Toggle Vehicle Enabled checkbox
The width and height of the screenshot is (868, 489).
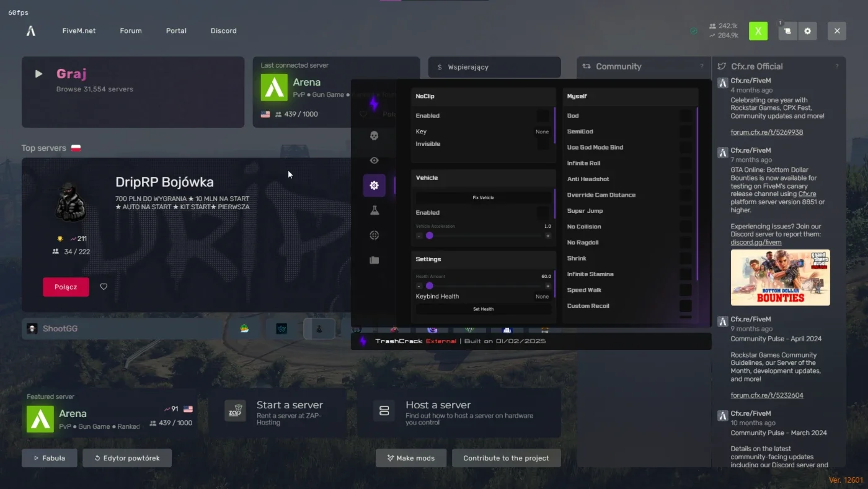pyautogui.click(x=543, y=212)
